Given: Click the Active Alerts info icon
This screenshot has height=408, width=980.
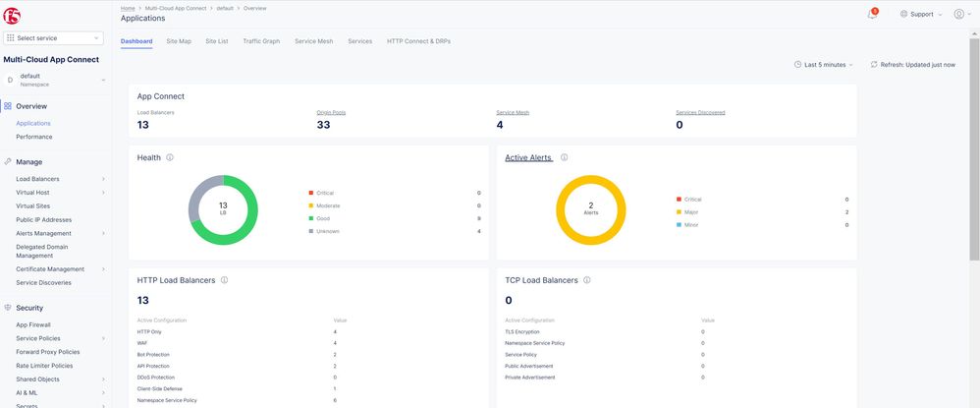Looking at the screenshot, I should (564, 157).
